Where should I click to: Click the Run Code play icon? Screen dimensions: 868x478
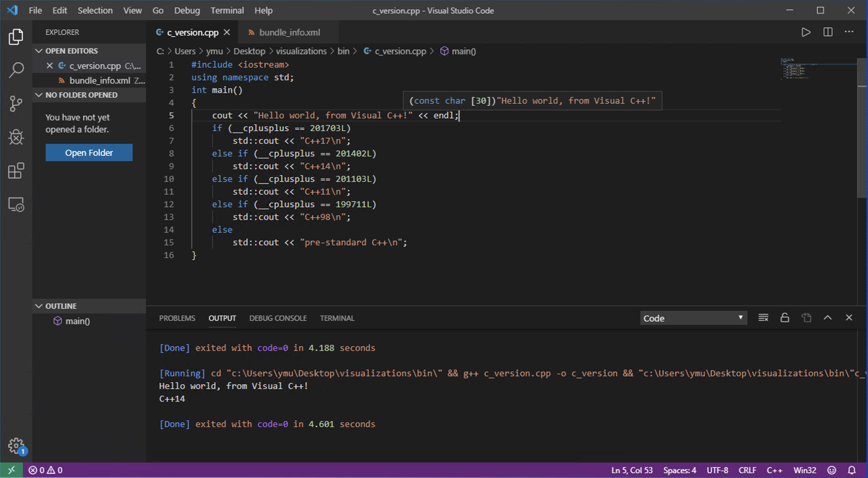click(806, 32)
